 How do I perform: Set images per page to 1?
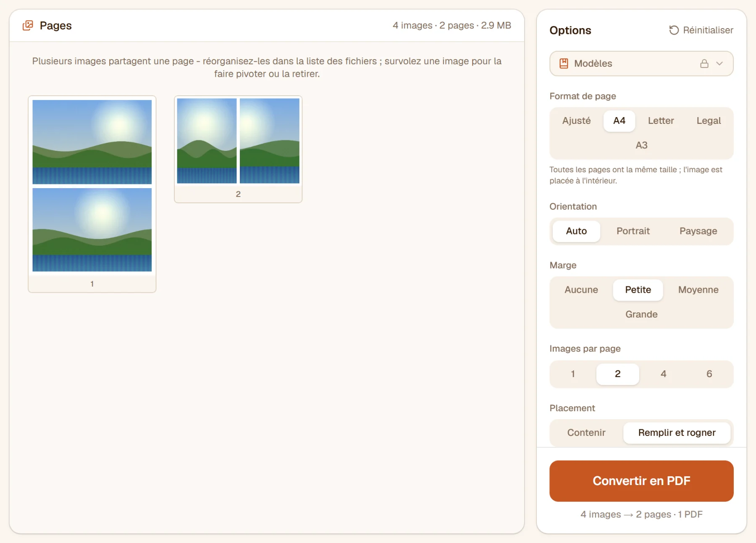[x=573, y=374]
